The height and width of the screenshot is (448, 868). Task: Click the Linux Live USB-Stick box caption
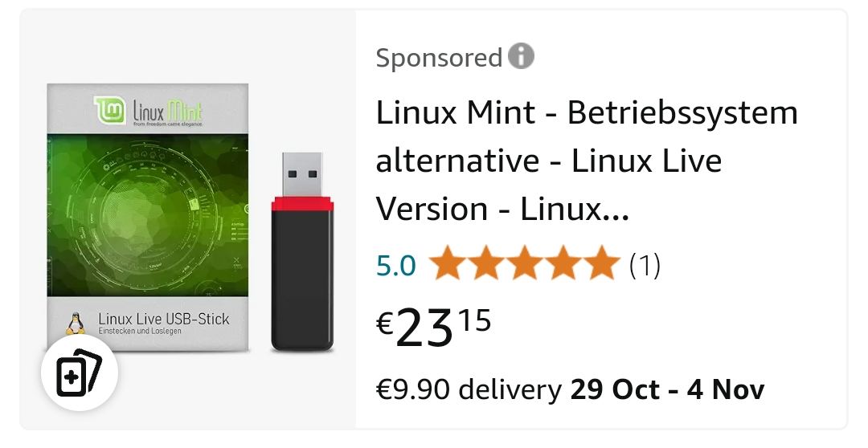[163, 320]
